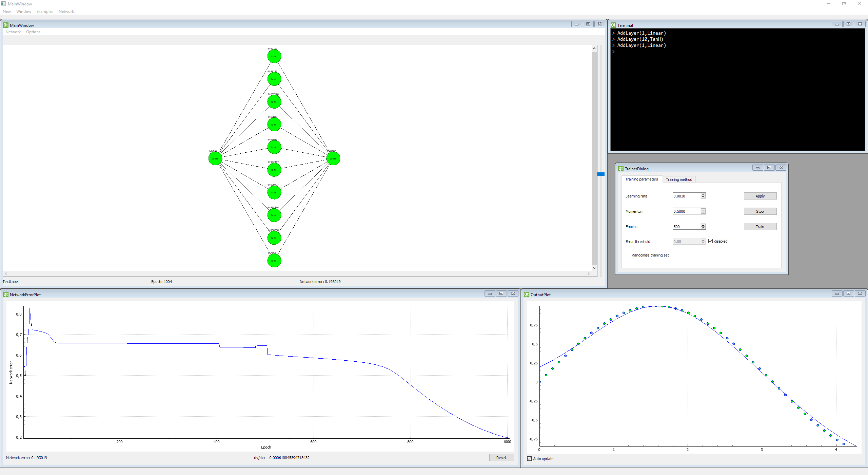868x475 pixels.
Task: Click the output Linear neuron node
Action: 333,158
